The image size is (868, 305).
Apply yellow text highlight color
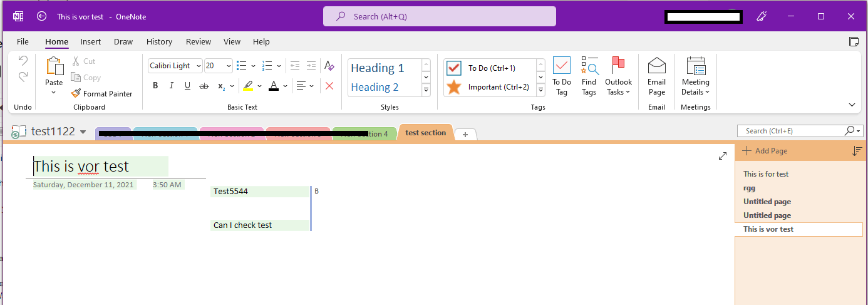point(248,86)
